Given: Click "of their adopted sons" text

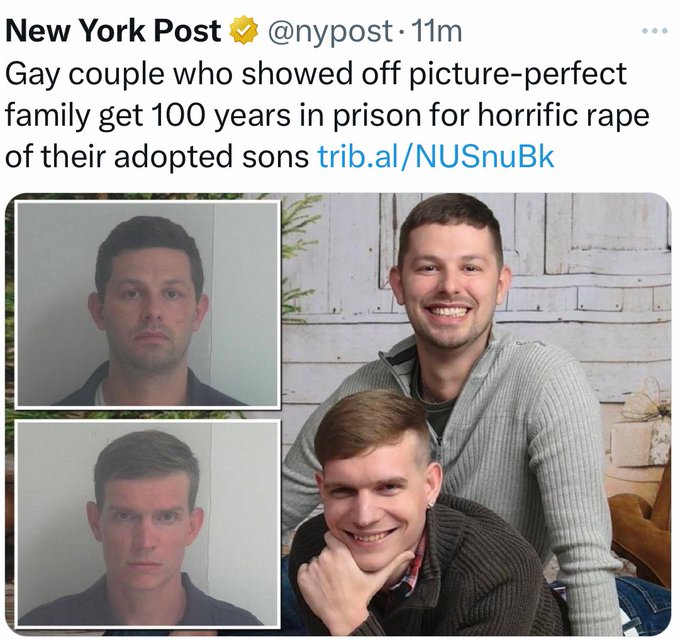Looking at the screenshot, I should coord(157,156).
